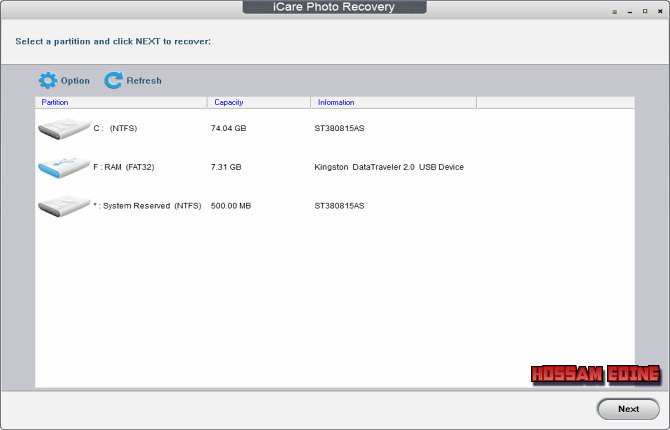The width and height of the screenshot is (670, 430).
Task: Open the title bar menu icon
Action: pyautogui.click(x=614, y=12)
